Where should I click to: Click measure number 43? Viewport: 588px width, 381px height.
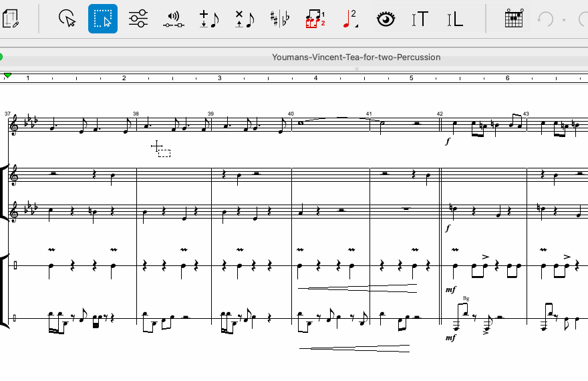point(526,114)
